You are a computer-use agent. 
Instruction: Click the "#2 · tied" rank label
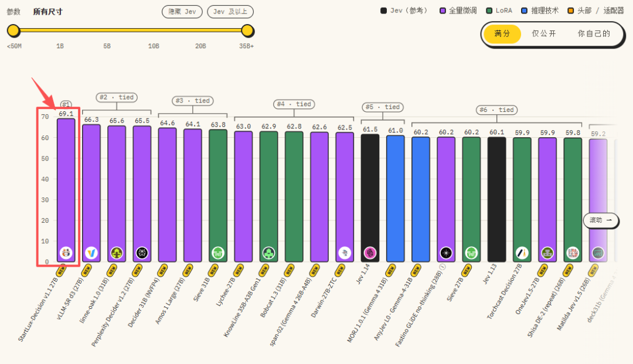click(117, 97)
